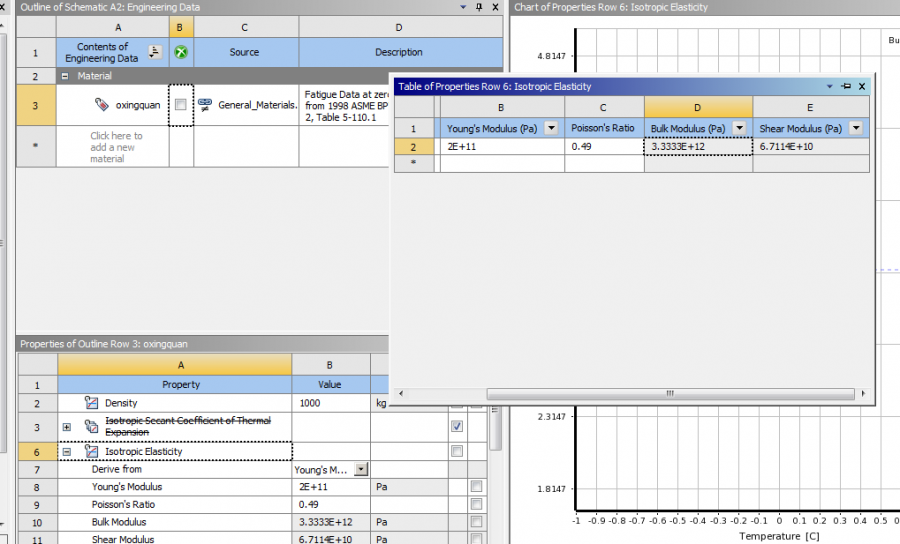Pin the Table of Properties floating window
Image resolution: width=900 pixels, height=544 pixels.
point(845,86)
